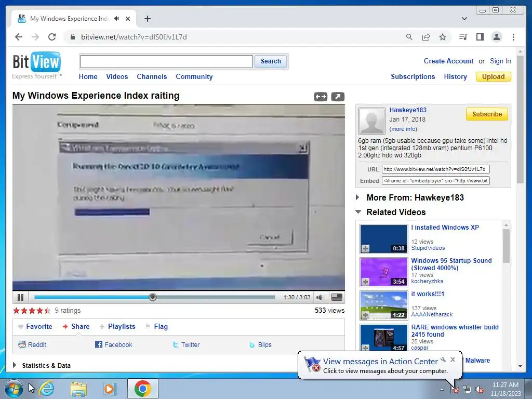532x399 pixels.
Task: Toggle Chrome side panel
Action: click(480, 37)
